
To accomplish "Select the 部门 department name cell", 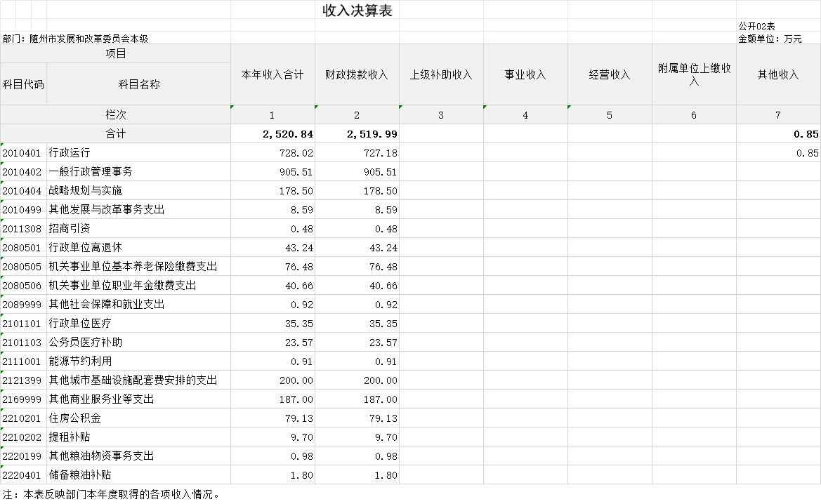I will [75, 38].
